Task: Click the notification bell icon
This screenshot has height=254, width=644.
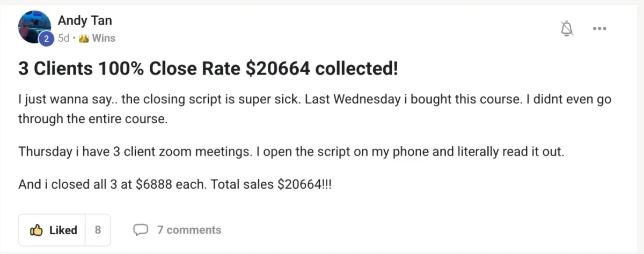Action: pyautogui.click(x=567, y=29)
